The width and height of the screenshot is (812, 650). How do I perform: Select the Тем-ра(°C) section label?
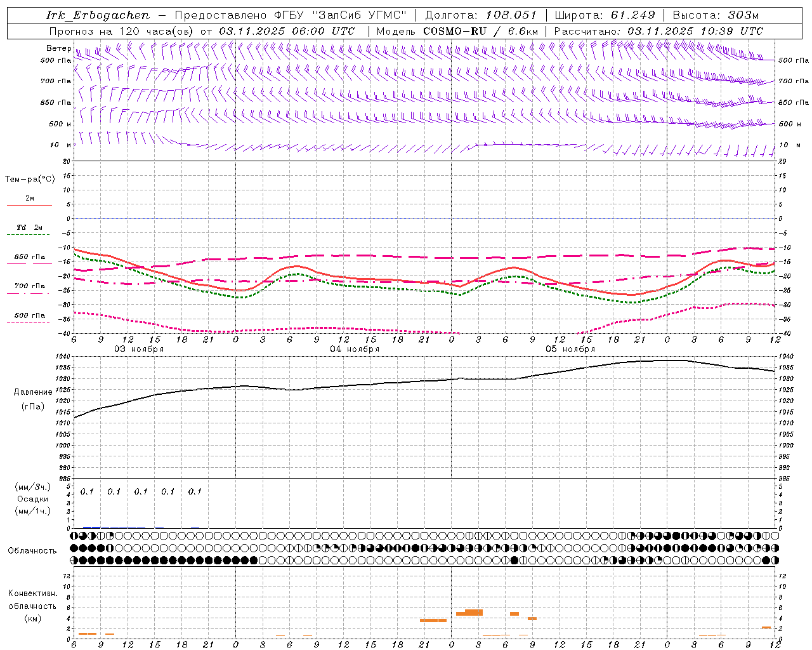[x=30, y=180]
